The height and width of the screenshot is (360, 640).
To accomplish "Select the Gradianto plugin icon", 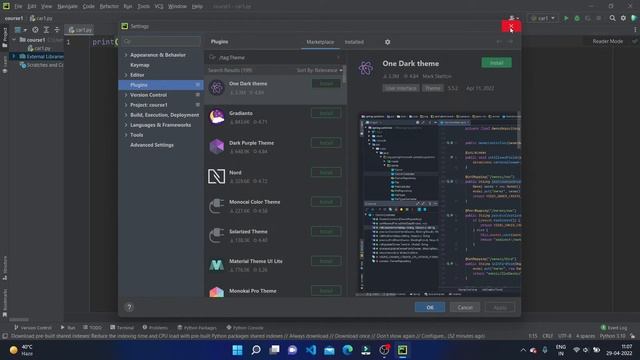I will click(217, 117).
